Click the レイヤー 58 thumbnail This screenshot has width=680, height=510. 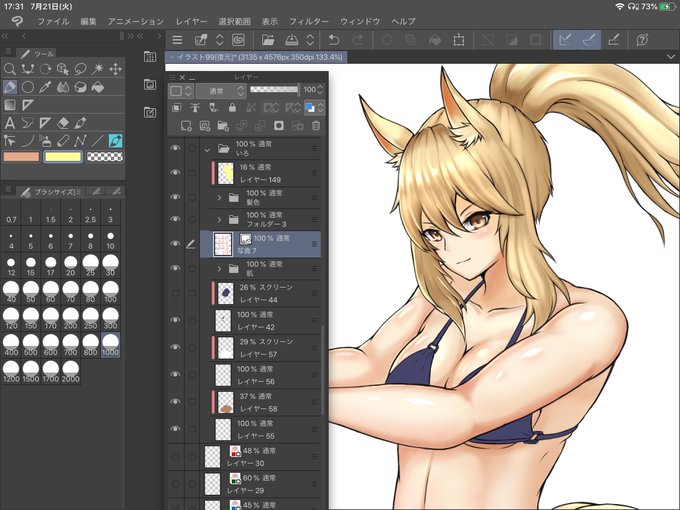click(x=226, y=402)
